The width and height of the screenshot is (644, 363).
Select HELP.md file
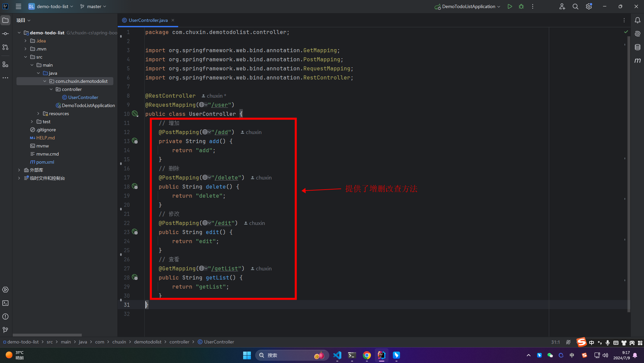pyautogui.click(x=45, y=138)
